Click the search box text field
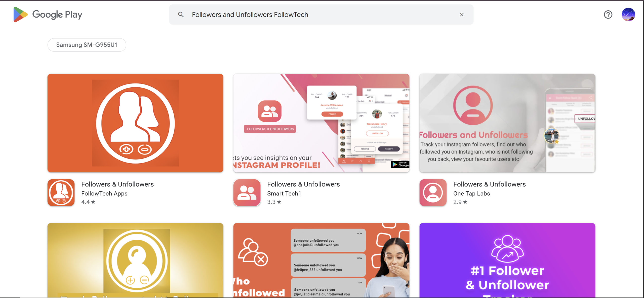The image size is (644, 298). coord(321,15)
